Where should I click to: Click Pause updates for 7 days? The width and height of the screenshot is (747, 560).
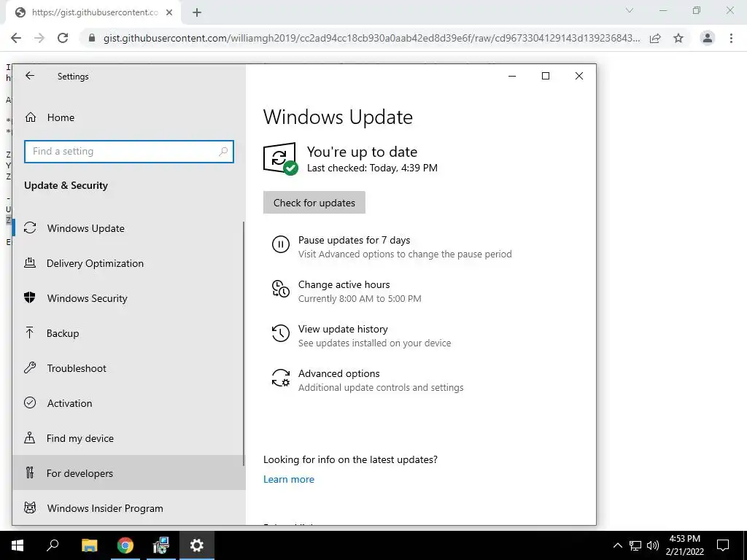[354, 240]
